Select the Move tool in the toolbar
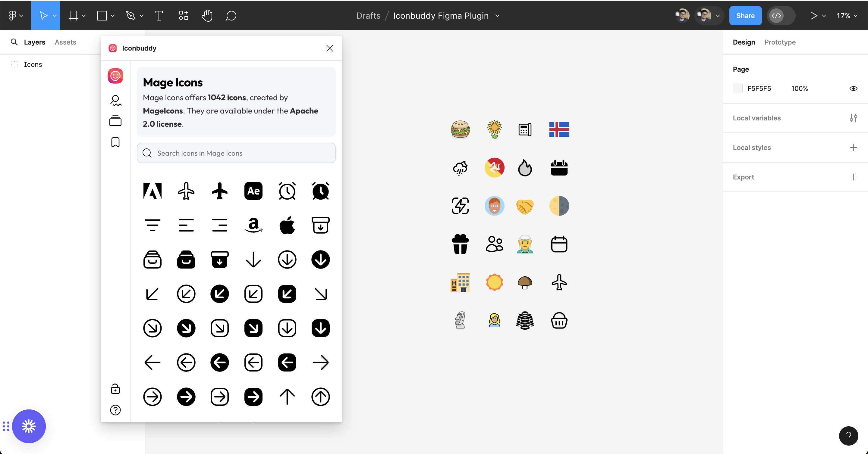Viewport: 868px width, 454px height. [x=43, y=15]
